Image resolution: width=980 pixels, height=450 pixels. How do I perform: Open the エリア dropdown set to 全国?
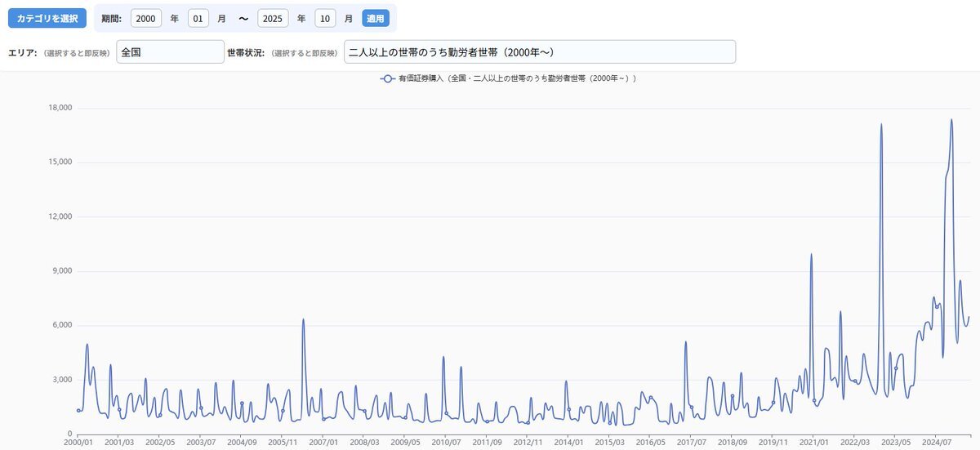click(170, 51)
